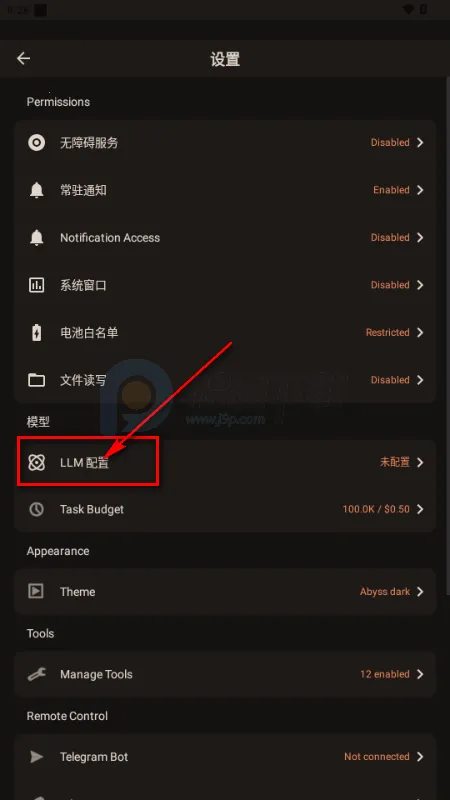This screenshot has width=450, height=800.
Task: Expand the 电池白名单 Restricted chevron
Action: [420, 333]
